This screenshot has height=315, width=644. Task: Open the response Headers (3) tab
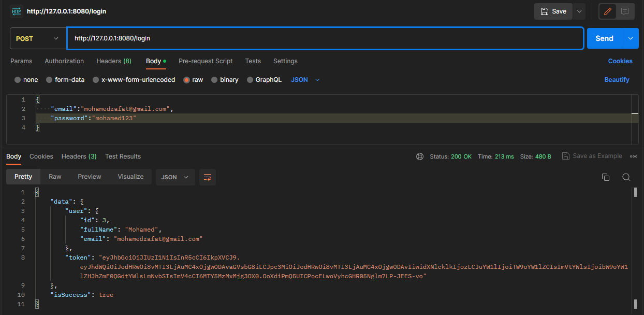pyautogui.click(x=79, y=156)
